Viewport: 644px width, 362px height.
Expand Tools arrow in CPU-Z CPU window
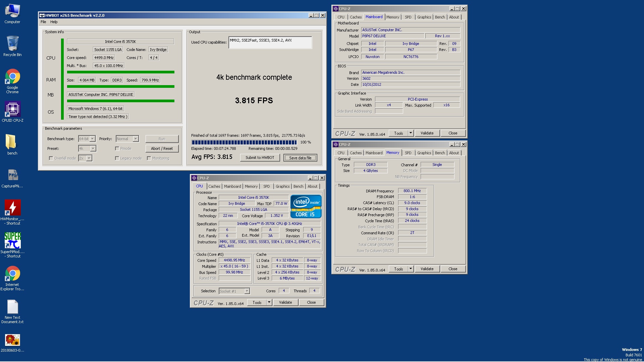(269, 302)
